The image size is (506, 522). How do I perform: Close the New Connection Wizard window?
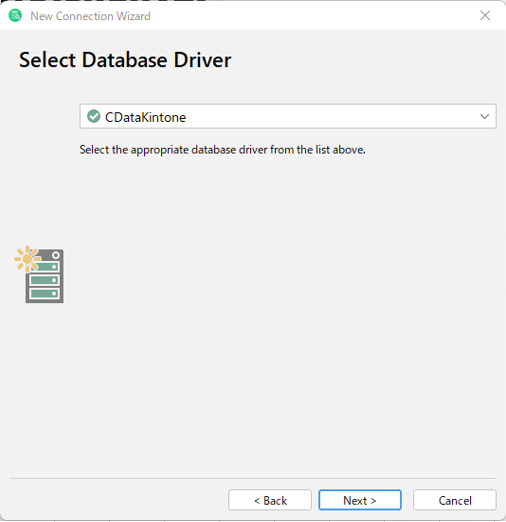pos(485,15)
